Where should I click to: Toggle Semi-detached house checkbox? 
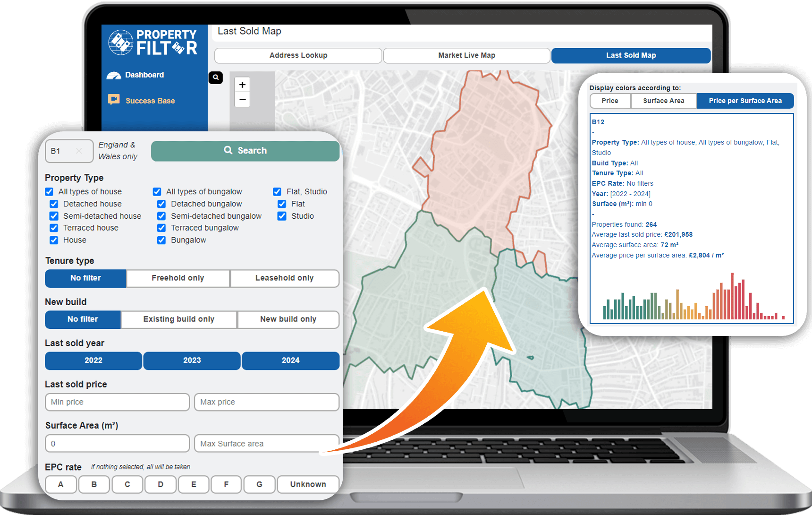[x=54, y=216]
